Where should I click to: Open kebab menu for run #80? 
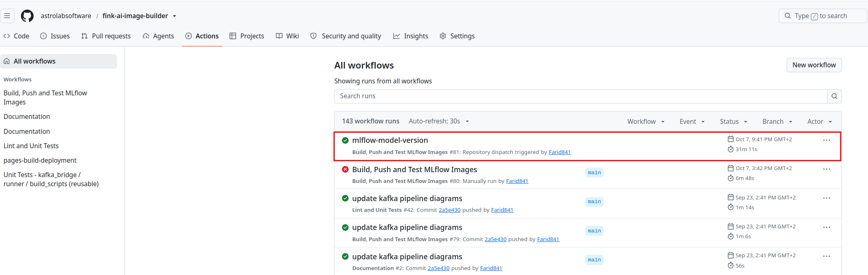(826, 169)
